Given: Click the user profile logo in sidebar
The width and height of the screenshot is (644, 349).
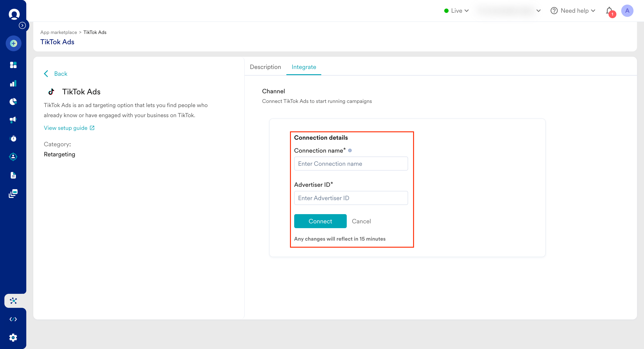Looking at the screenshot, I should point(14,14).
